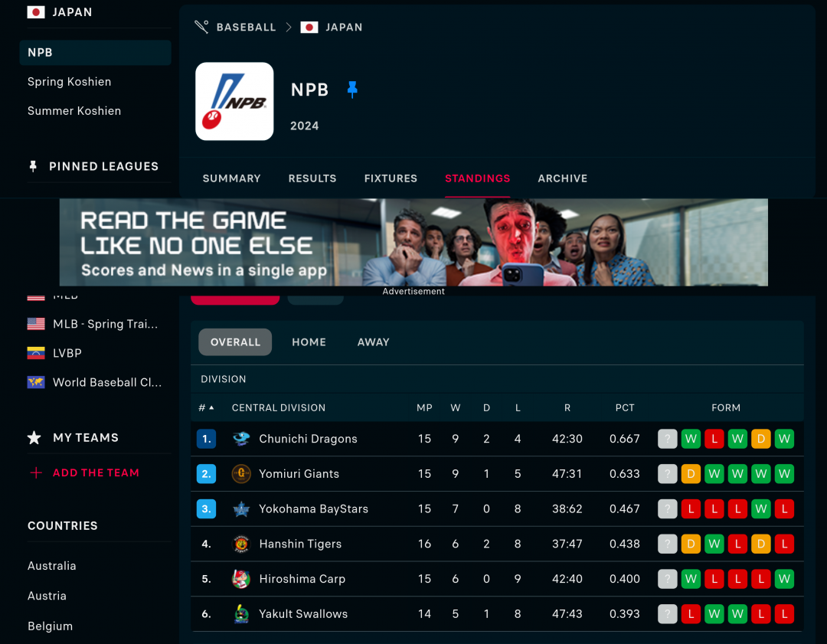Click the World Baseball Classic flag icon
Viewport: 827px width, 644px height.
point(36,382)
